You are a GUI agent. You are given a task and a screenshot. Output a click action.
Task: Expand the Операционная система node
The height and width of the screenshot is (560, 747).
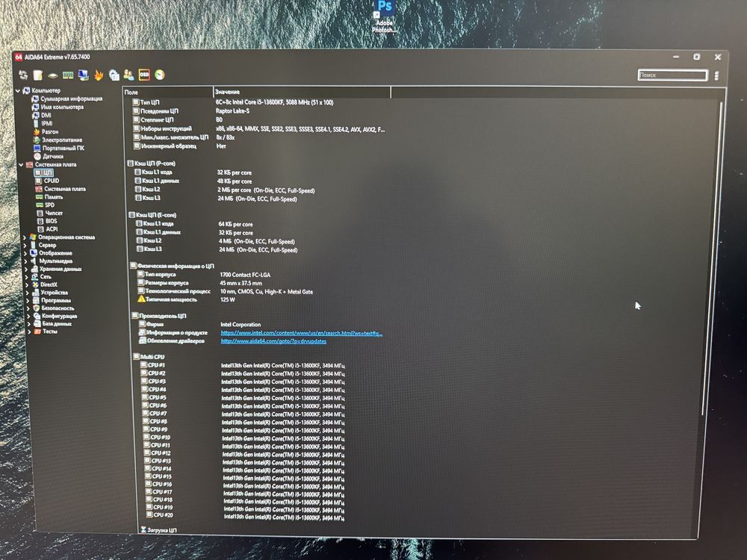coord(25,237)
